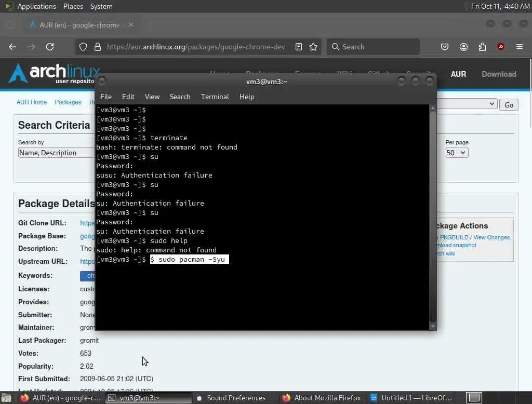
Task: Click the Search Criteria heading
Action: click(x=54, y=125)
